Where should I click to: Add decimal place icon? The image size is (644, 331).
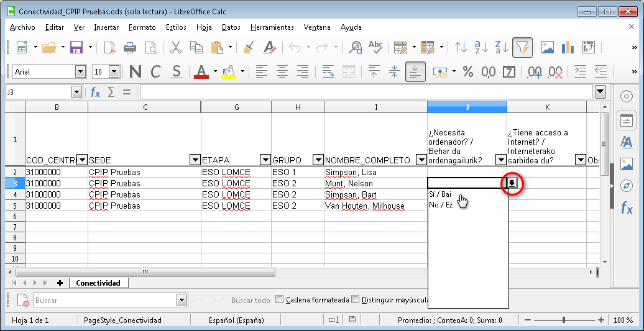[x=535, y=72]
